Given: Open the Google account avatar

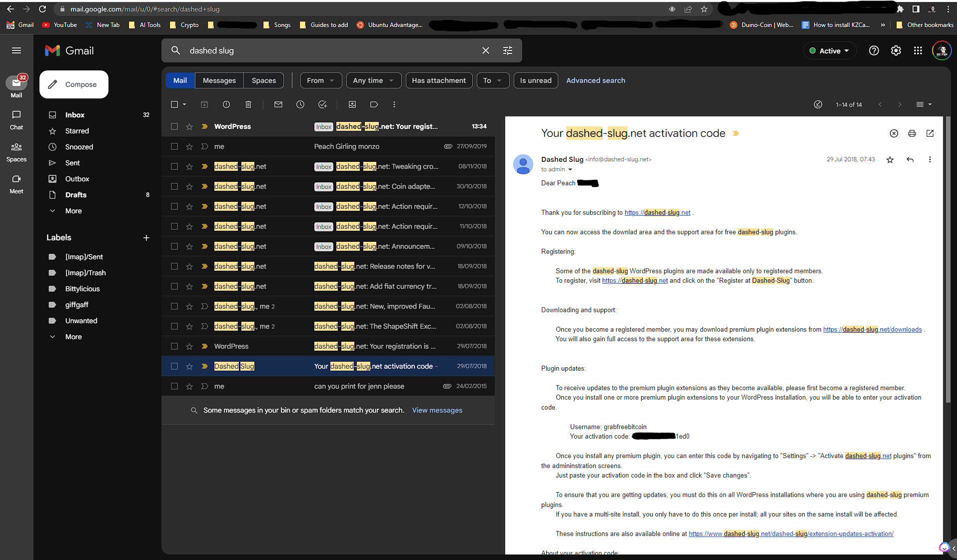Looking at the screenshot, I should pos(942,50).
